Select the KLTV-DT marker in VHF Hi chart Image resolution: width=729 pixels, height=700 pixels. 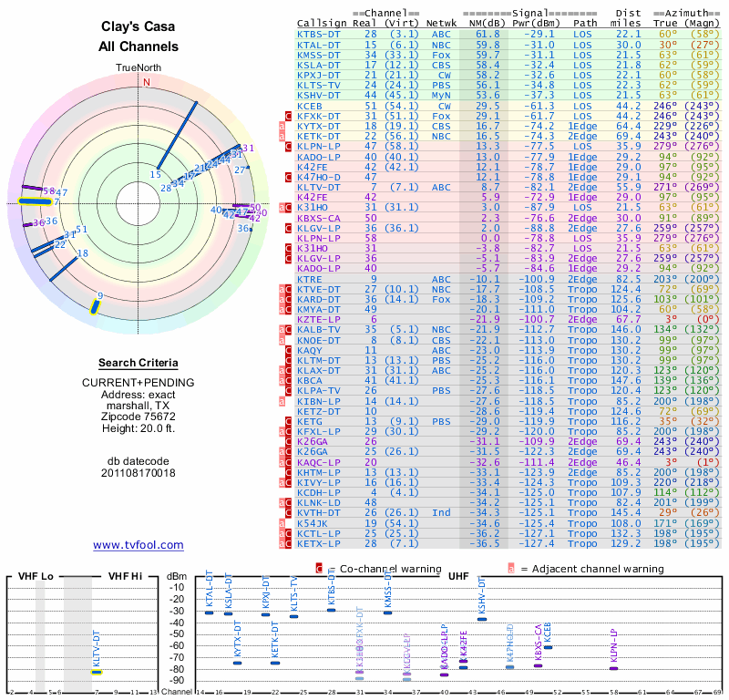pyautogui.click(x=97, y=672)
